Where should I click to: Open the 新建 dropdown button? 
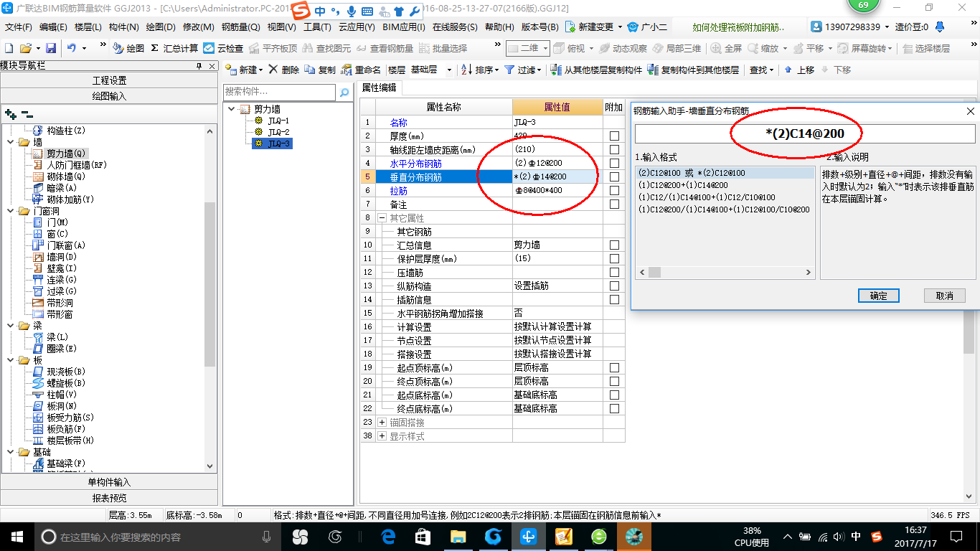click(243, 70)
